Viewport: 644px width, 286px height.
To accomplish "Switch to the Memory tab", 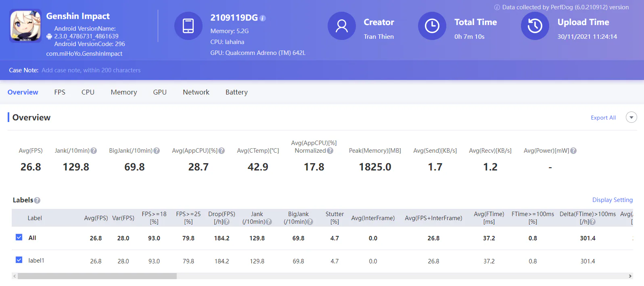I will [x=124, y=92].
